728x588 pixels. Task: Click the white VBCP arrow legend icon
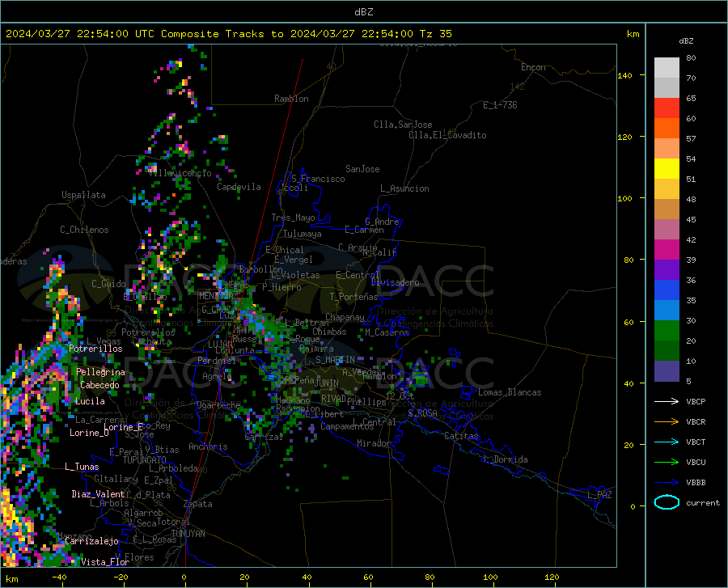tap(667, 401)
